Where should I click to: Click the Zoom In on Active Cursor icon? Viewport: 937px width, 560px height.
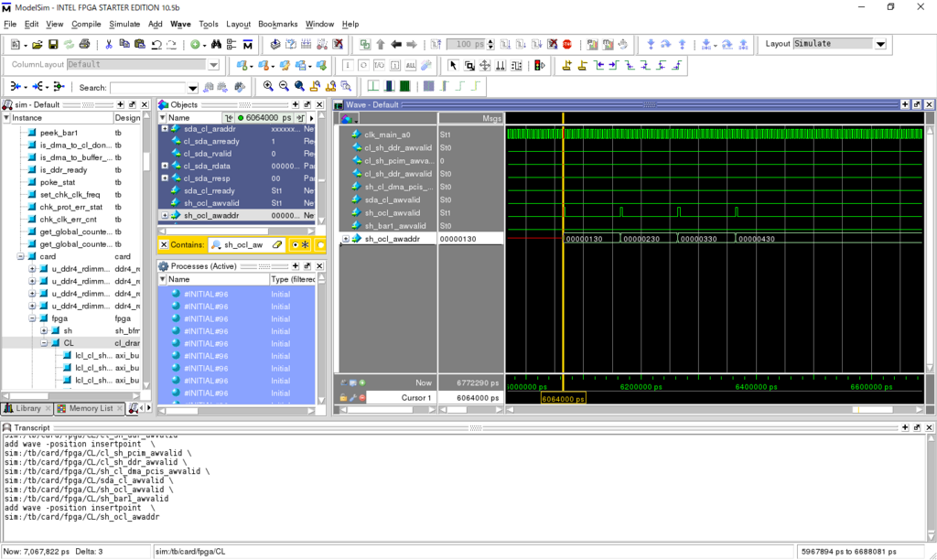point(315,87)
